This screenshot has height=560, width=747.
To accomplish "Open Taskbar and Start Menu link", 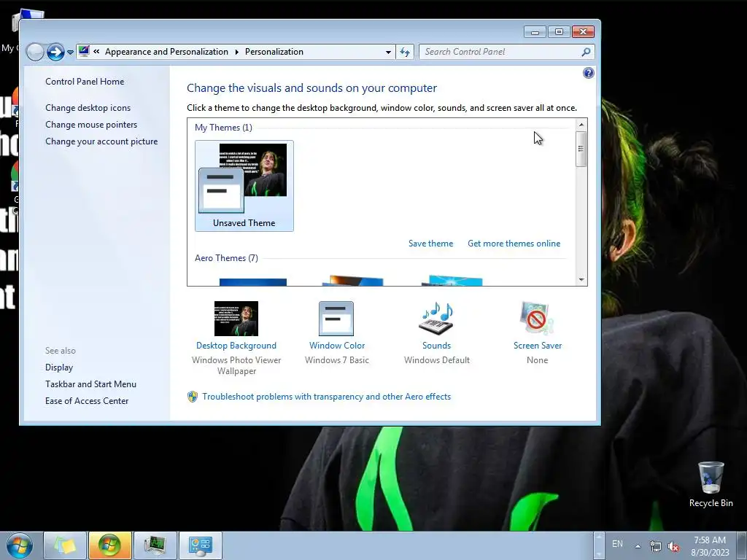I will 90,384.
